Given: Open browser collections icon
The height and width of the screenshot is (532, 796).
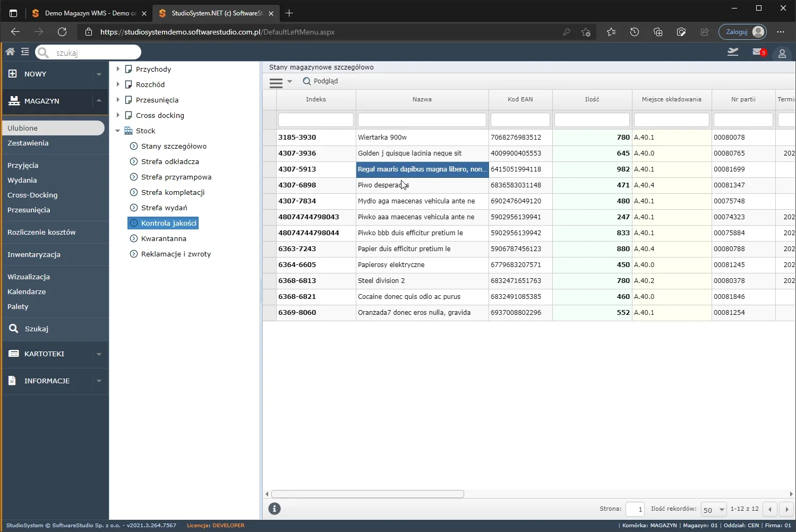Looking at the screenshot, I should coord(658,32).
